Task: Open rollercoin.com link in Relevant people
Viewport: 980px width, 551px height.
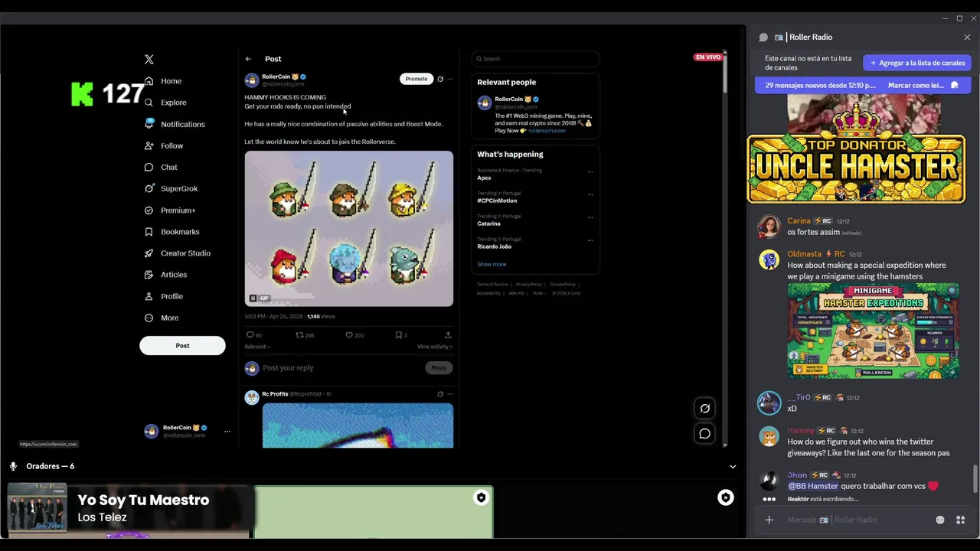Action: [547, 131]
